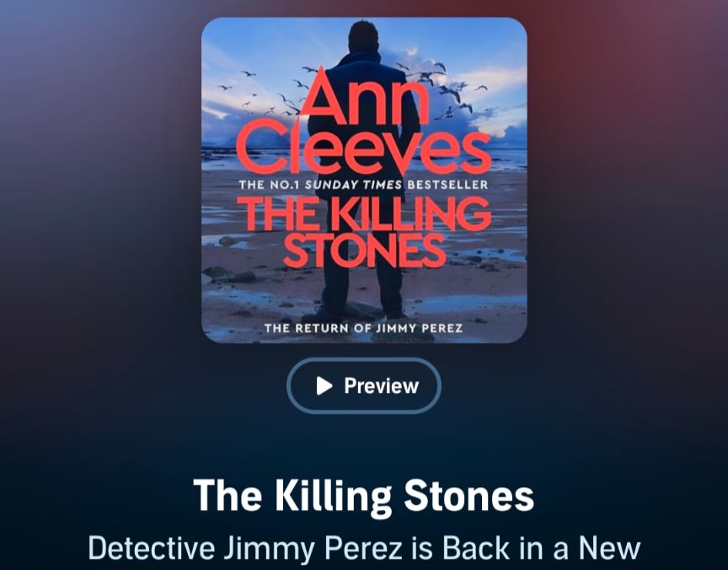Screen dimensions: 728x570
Task: Tap 'THE NO.1 SUNDAY TIMES BESTSELLER' banner text
Action: coord(363,185)
